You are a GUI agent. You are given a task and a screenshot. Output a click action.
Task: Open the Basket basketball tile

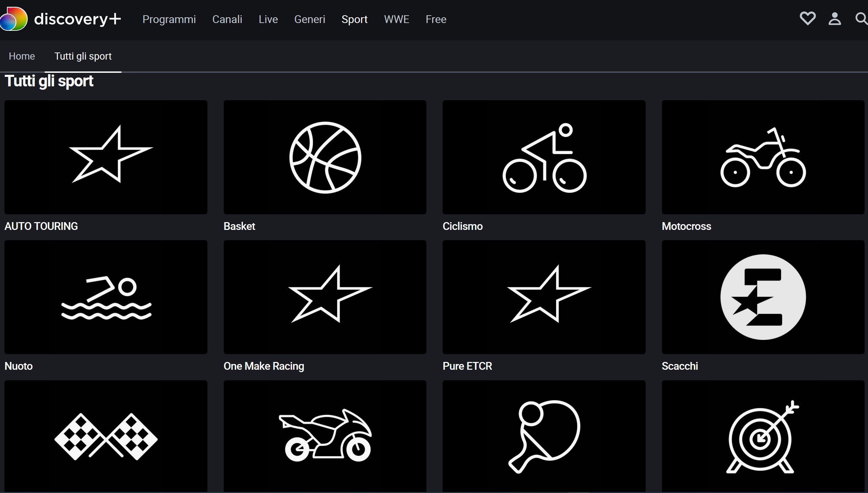[x=325, y=157]
